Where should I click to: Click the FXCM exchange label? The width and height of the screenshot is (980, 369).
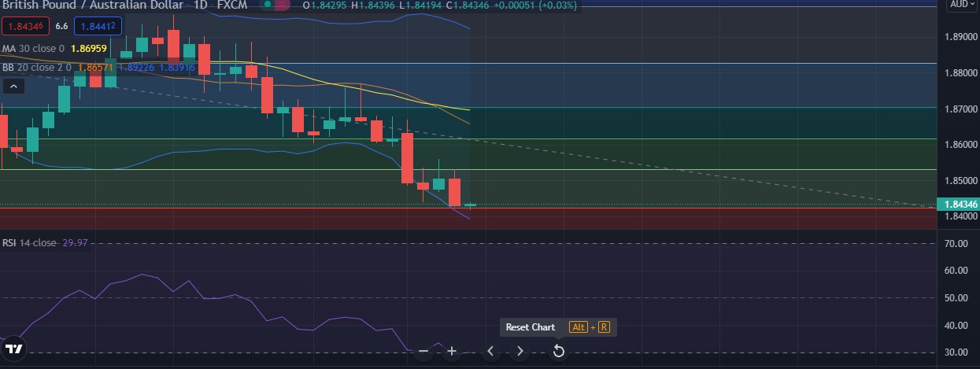(234, 5)
